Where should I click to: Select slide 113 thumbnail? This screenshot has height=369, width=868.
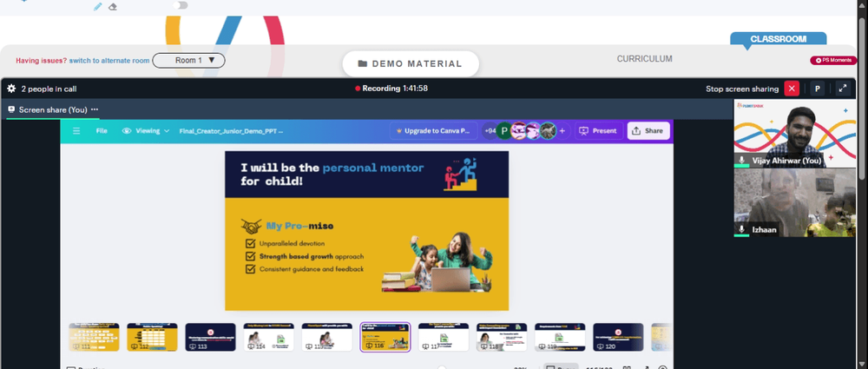pyautogui.click(x=210, y=338)
